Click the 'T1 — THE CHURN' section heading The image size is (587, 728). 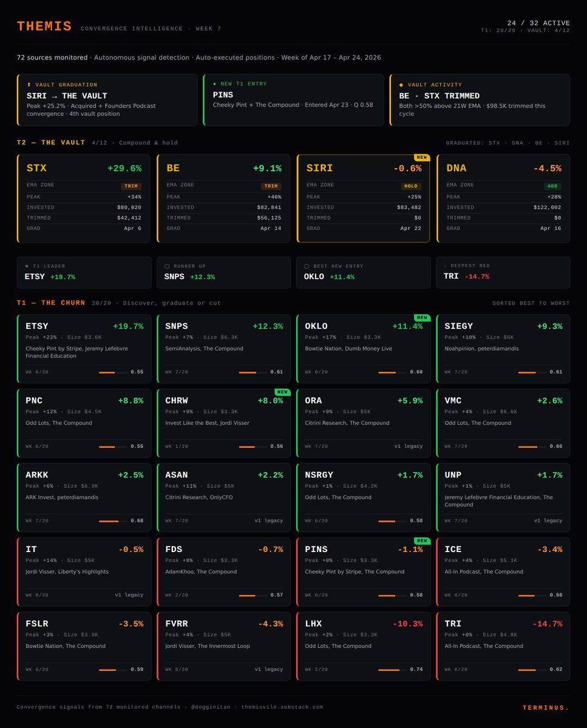tap(51, 303)
